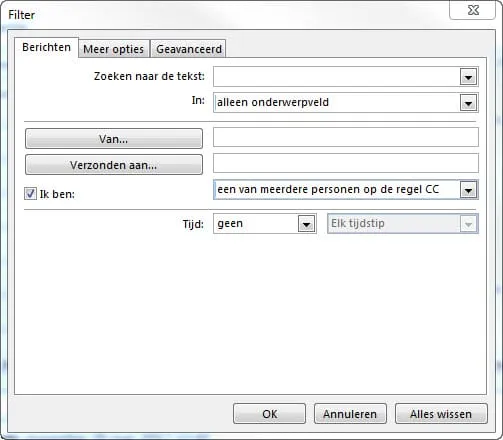Switch to the Berichten tab
The image size is (503, 440).
coord(46,47)
